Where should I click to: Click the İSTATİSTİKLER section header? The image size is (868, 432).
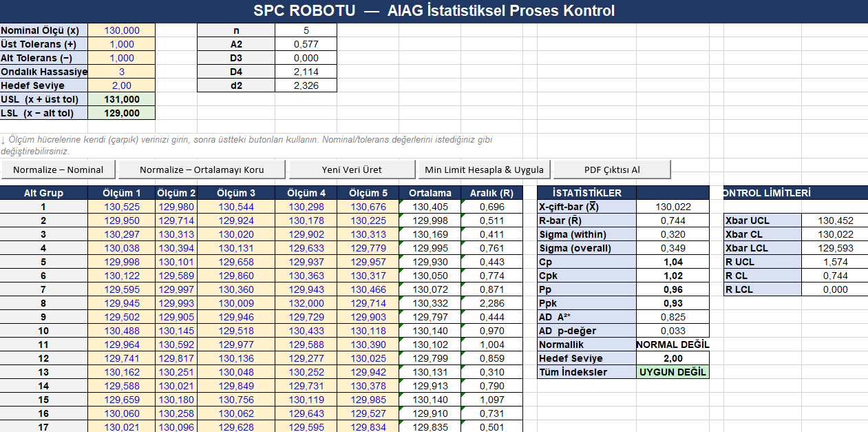(586, 193)
